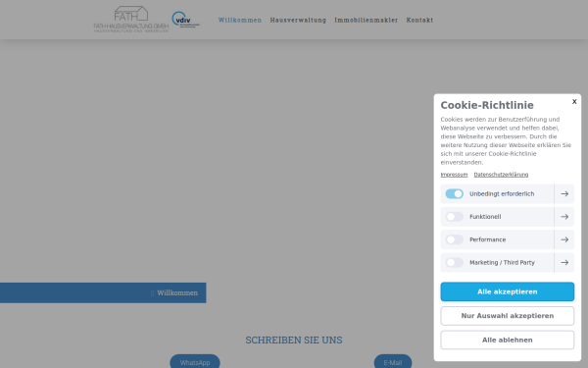
Task: Click the E-Mail contact button
Action: tap(393, 362)
